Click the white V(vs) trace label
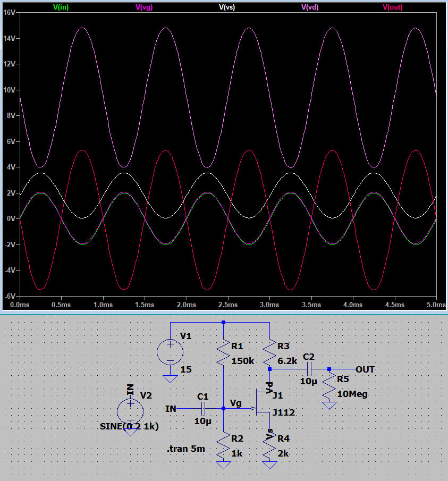 [x=227, y=7]
